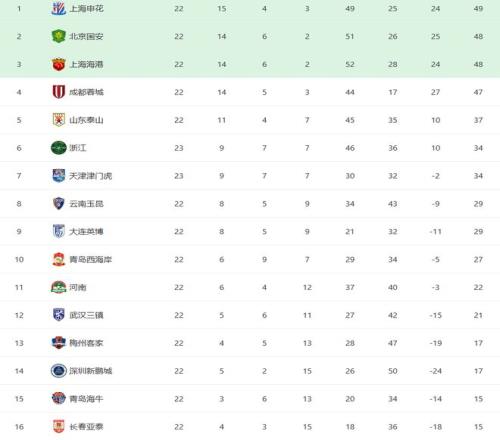
Task: Click the 49 points cell for first place
Action: (478, 9)
